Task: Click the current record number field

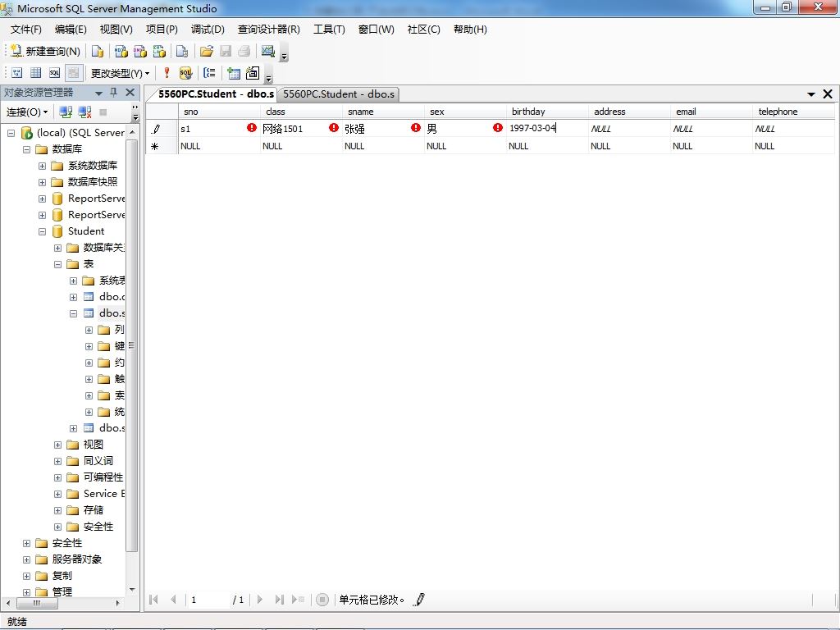Action: [x=208, y=600]
